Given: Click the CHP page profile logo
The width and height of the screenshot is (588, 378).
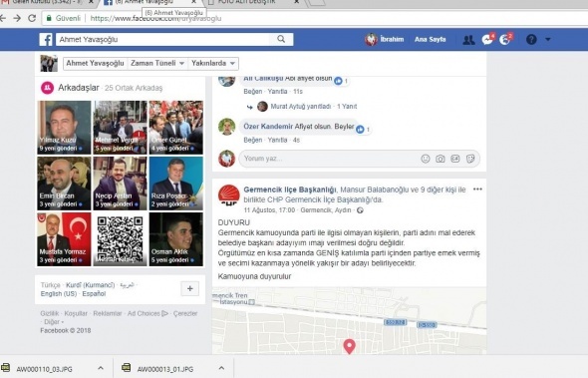Looking at the screenshot, I should (229, 195).
